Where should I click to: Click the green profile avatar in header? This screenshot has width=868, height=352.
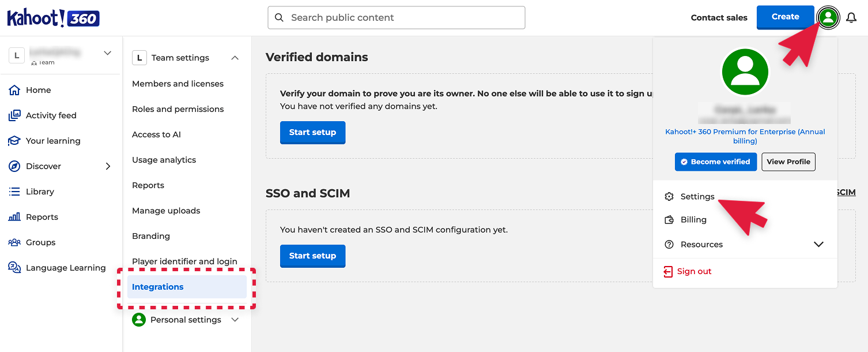pos(828,17)
